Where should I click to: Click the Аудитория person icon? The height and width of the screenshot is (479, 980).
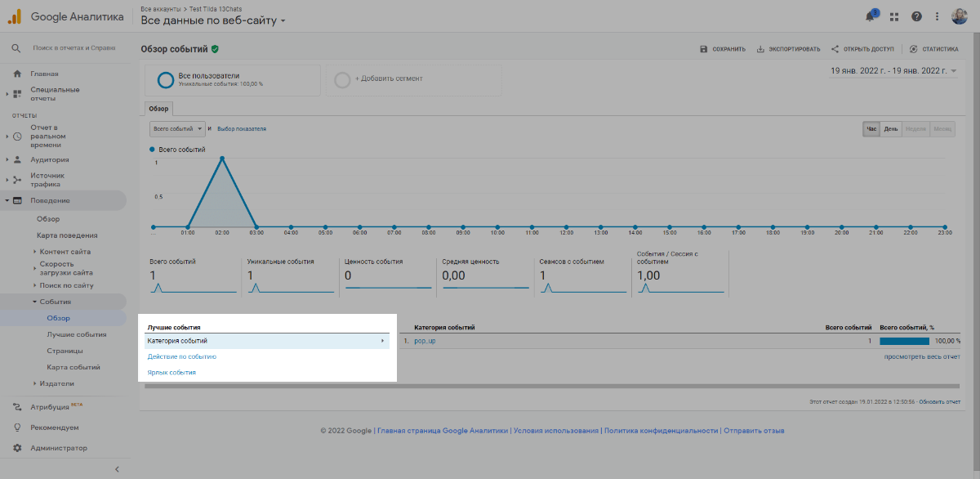(x=17, y=159)
